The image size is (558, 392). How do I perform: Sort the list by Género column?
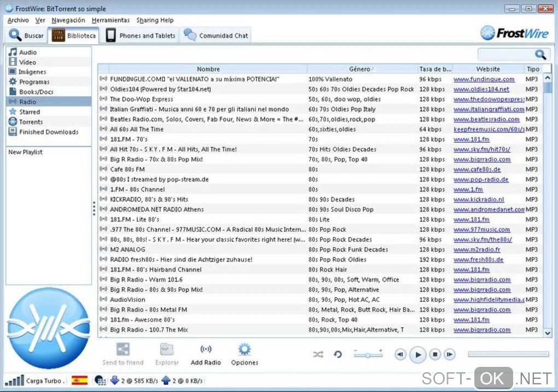pyautogui.click(x=359, y=69)
